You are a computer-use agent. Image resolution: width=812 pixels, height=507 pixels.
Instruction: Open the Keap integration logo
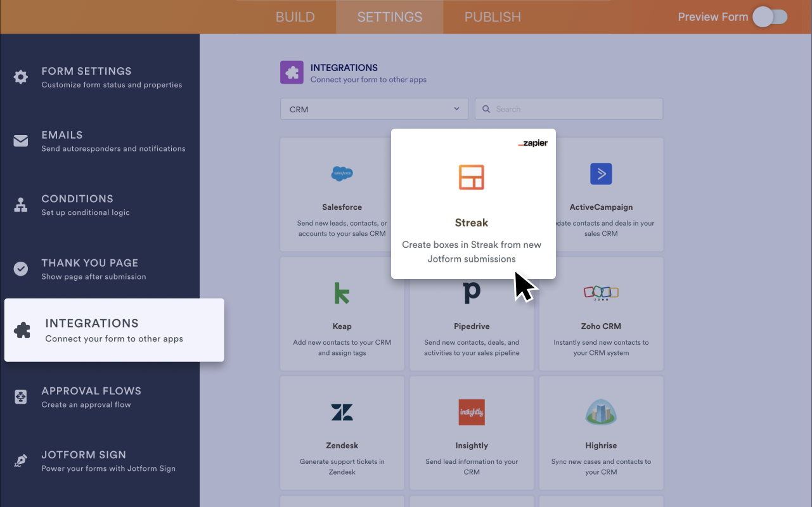click(342, 293)
